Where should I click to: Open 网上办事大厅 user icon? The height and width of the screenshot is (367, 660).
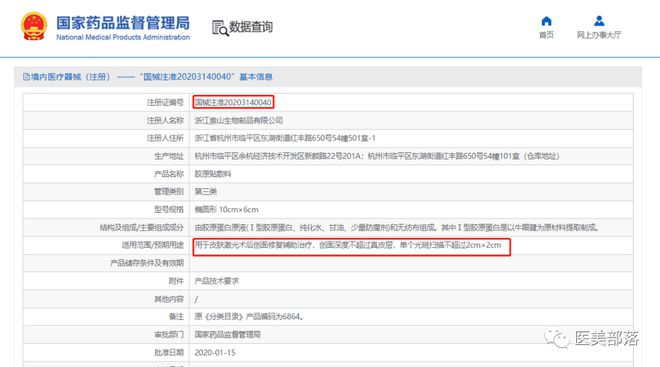599,21
